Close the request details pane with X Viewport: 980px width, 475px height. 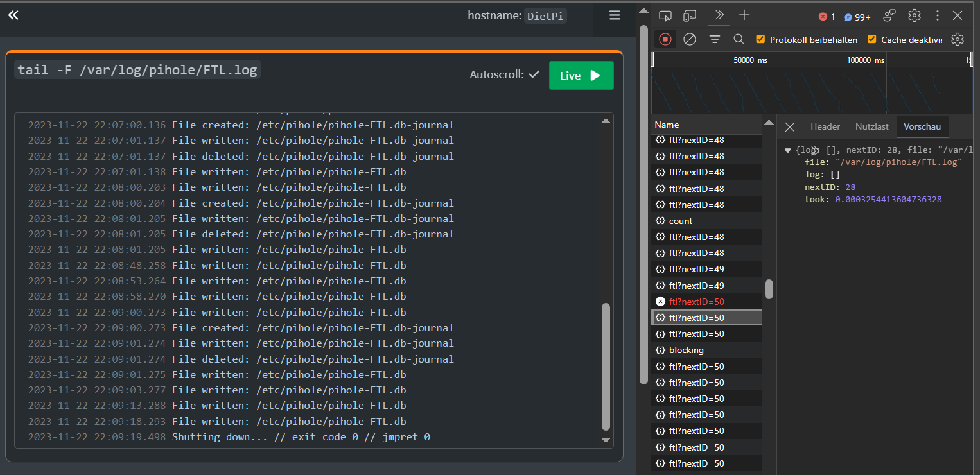point(790,127)
